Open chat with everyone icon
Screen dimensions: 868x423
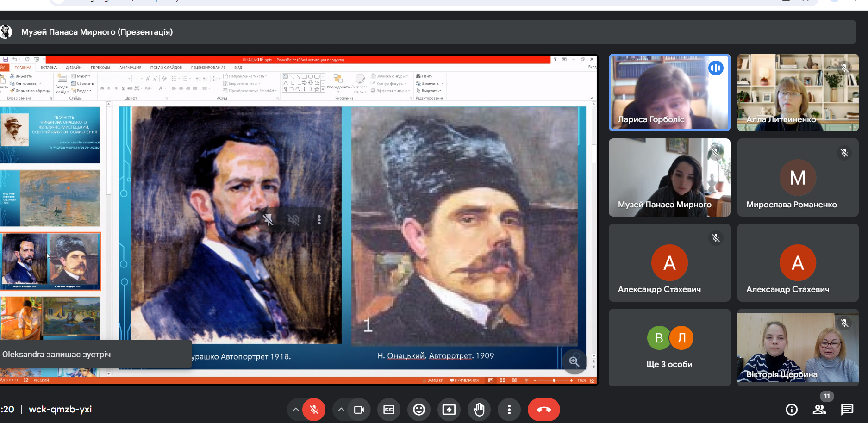[x=847, y=410]
